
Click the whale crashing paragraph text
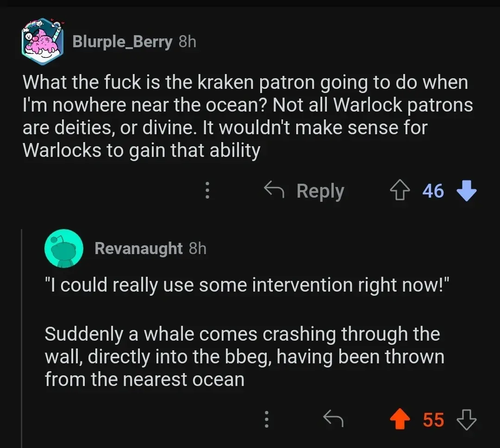[x=244, y=356]
